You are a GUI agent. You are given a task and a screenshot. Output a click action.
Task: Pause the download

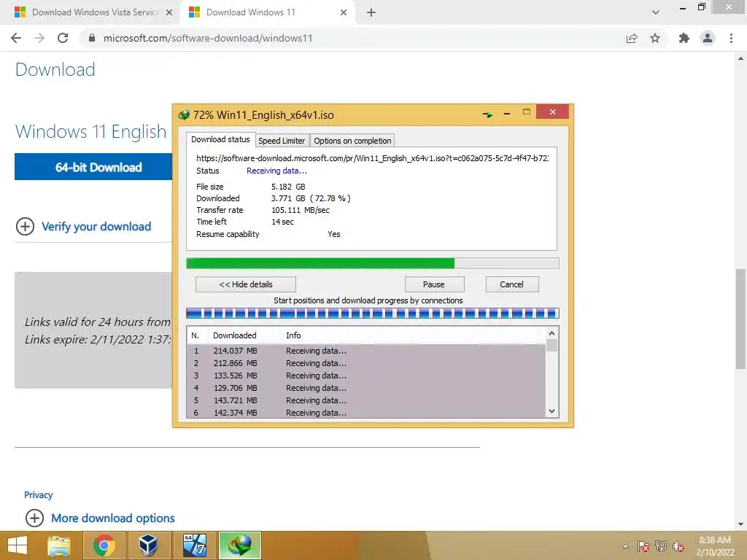tap(434, 284)
